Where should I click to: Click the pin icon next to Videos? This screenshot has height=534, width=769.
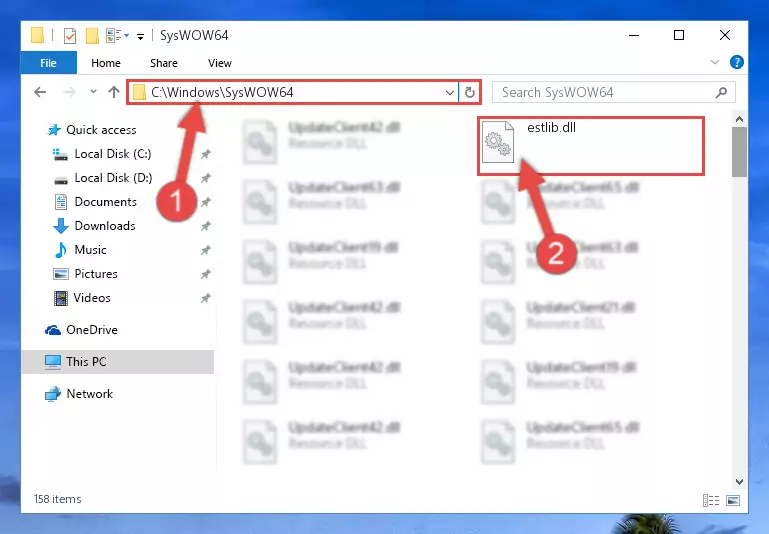tap(205, 298)
